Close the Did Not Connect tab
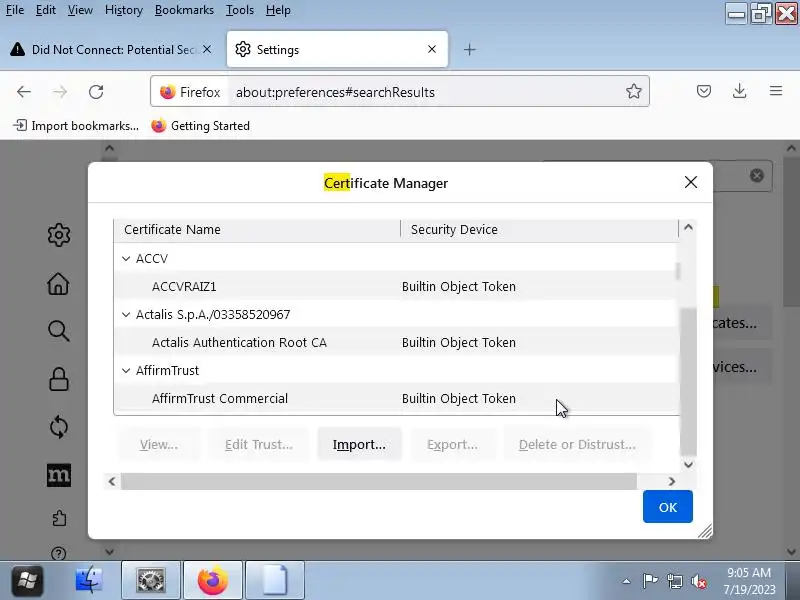 (x=207, y=49)
